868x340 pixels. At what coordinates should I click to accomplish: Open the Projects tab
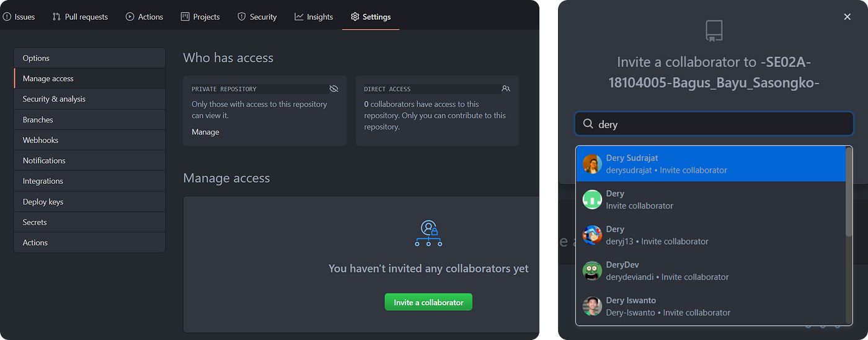point(200,17)
